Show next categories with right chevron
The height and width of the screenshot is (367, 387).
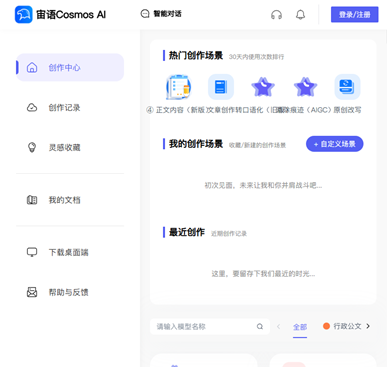pos(368,326)
